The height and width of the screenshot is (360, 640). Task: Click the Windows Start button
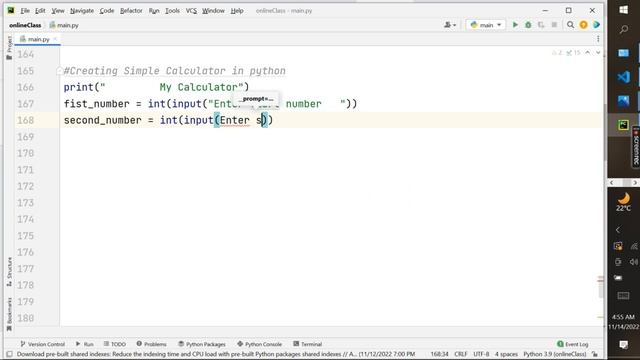pos(623,10)
